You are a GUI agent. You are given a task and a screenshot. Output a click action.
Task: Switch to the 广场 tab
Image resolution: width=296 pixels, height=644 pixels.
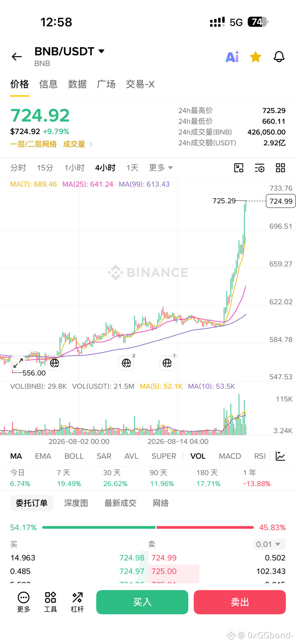coord(106,84)
